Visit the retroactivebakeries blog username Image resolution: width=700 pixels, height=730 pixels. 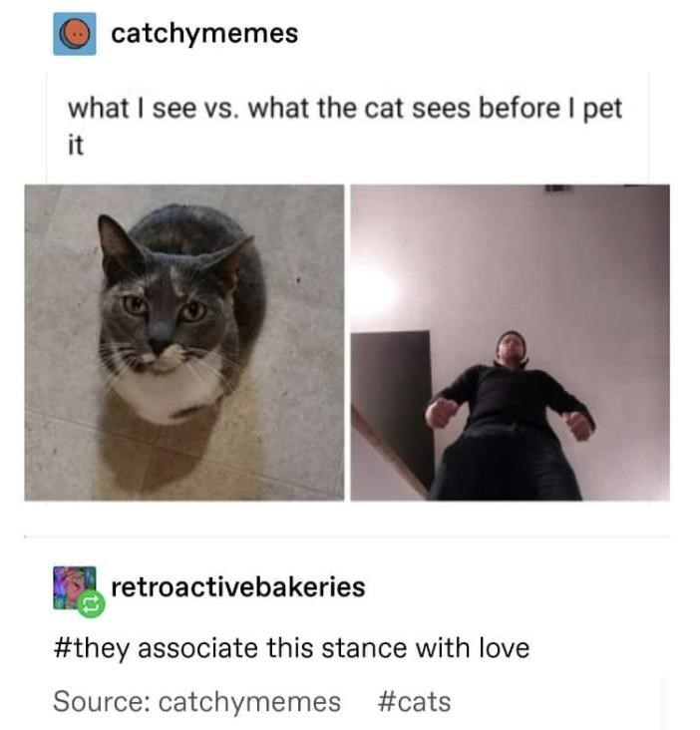pyautogui.click(x=238, y=586)
